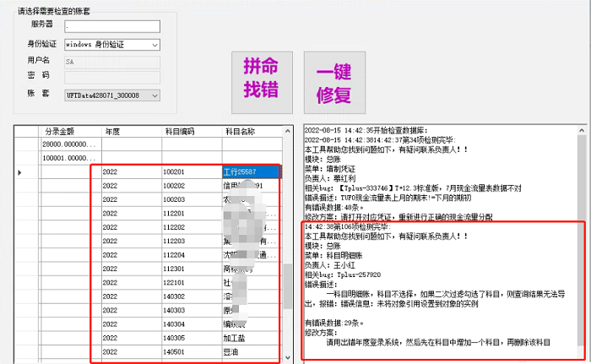Screen dimensions: 591x364
Task: Click log line 开始检查数据库
Action: click(x=366, y=131)
